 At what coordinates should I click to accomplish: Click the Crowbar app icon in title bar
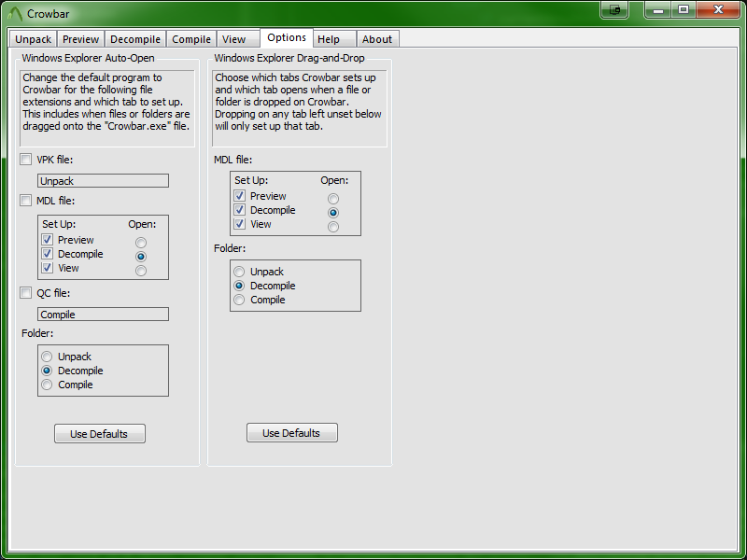coord(15,14)
